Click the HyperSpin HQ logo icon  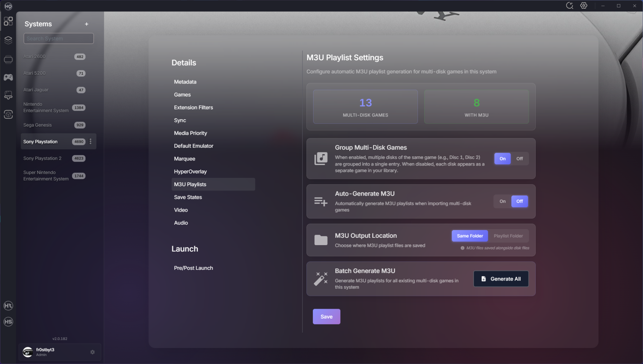[8, 6]
